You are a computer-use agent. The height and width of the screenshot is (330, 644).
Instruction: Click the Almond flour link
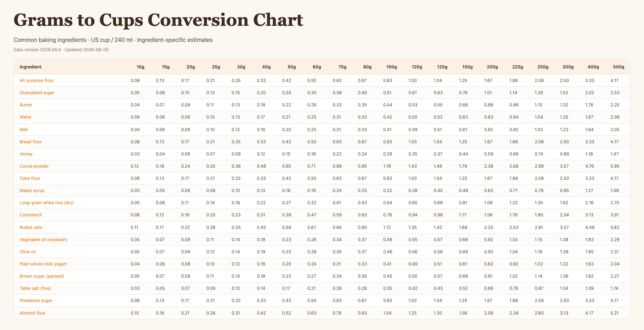pos(33,313)
